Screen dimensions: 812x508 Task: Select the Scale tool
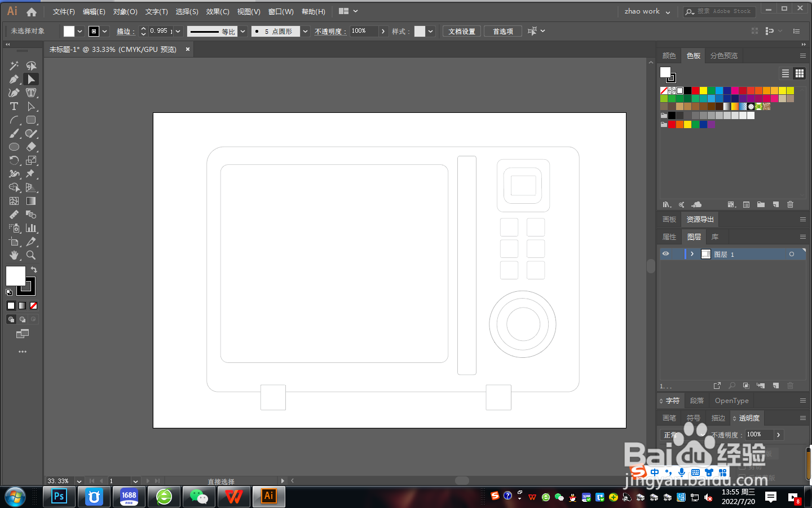click(31, 161)
